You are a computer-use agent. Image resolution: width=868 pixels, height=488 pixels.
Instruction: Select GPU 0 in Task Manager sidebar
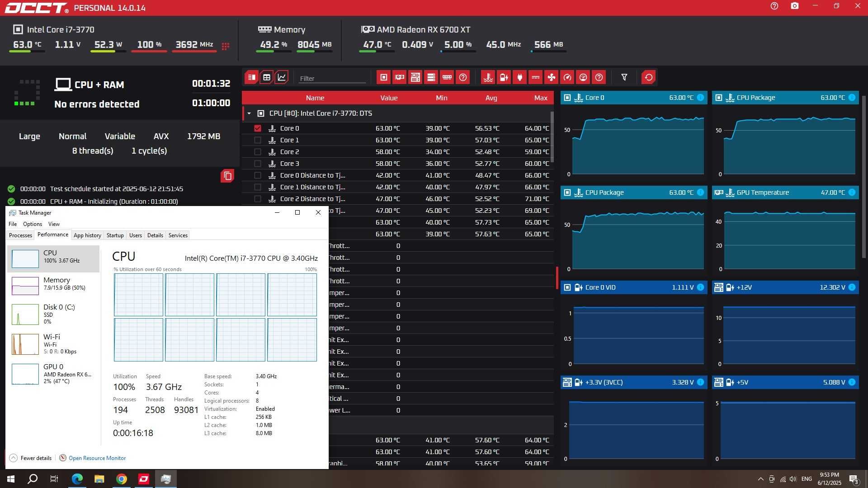click(53, 374)
